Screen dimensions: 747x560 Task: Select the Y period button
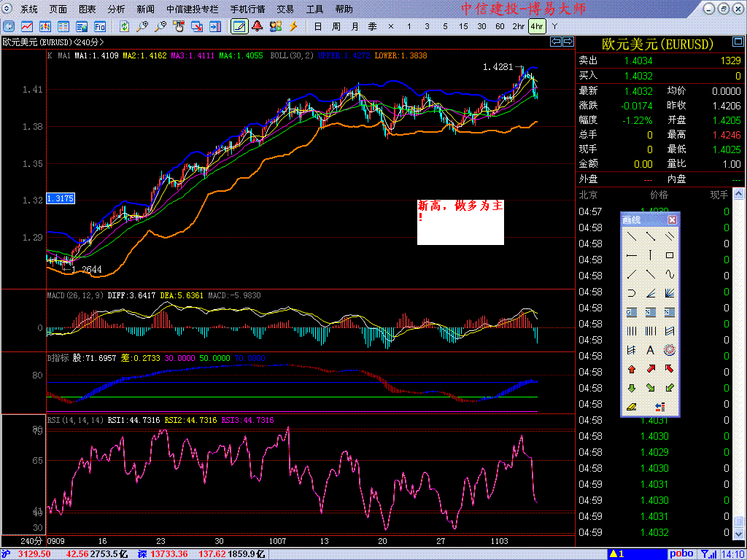click(554, 26)
